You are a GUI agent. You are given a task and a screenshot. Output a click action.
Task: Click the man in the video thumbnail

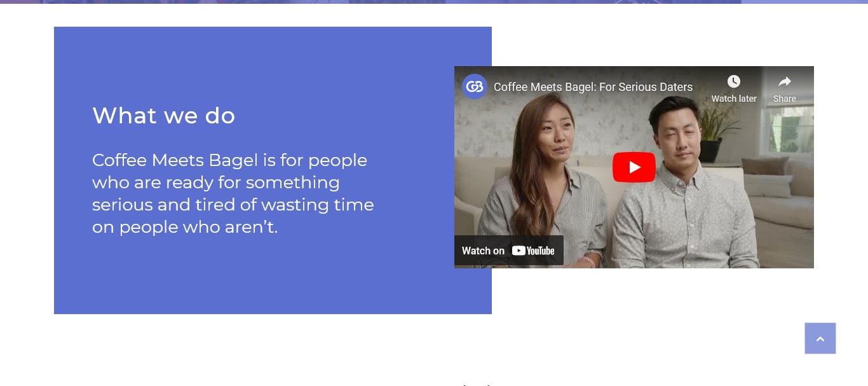(683, 191)
